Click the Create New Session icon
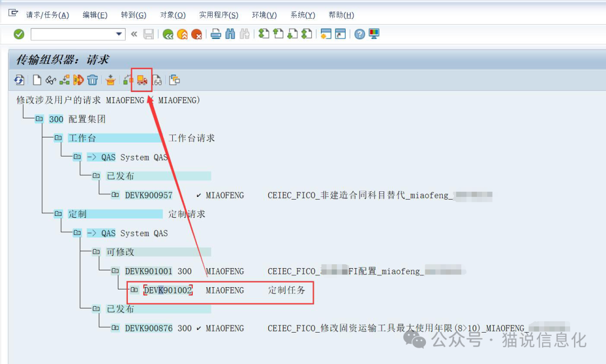This screenshot has width=606, height=364. pyautogui.click(x=326, y=34)
